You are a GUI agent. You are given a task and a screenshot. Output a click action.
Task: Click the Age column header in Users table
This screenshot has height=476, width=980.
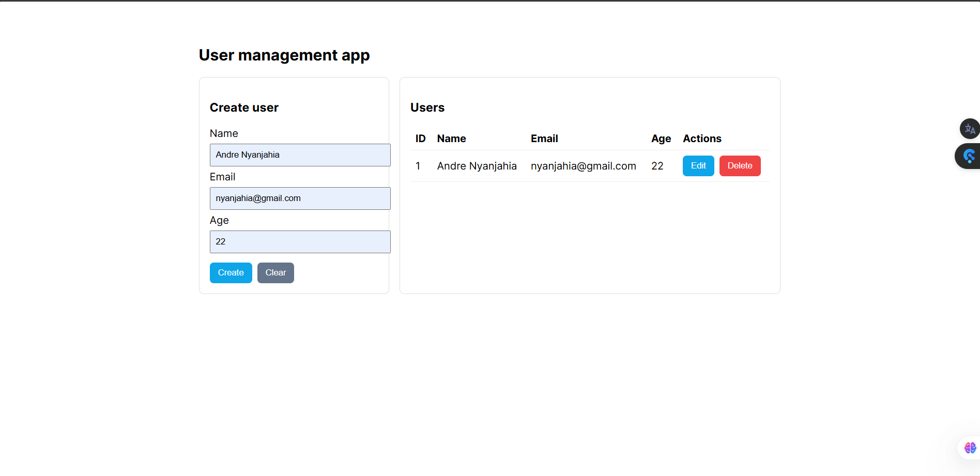661,139
